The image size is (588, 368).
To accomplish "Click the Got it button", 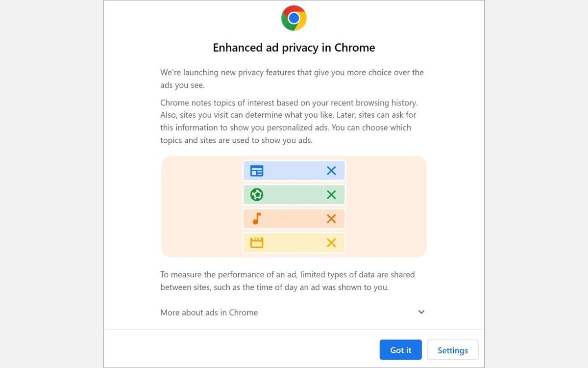I will pos(400,350).
